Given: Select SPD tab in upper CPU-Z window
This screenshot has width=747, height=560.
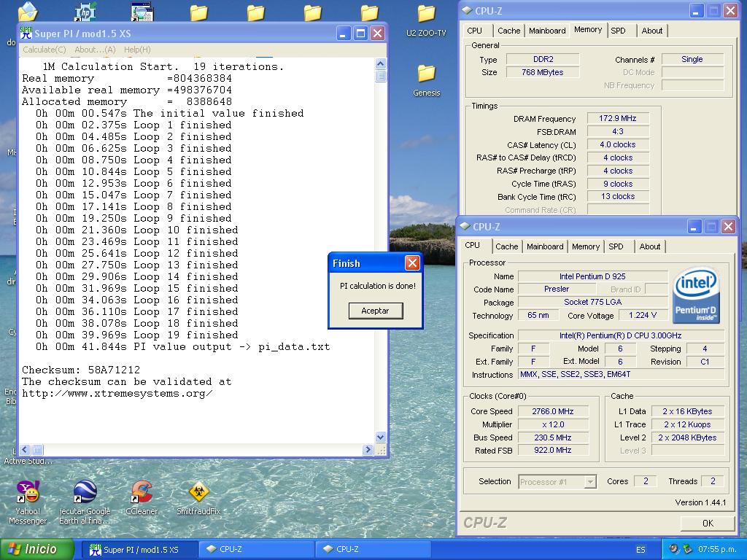Looking at the screenshot, I should click(x=618, y=31).
